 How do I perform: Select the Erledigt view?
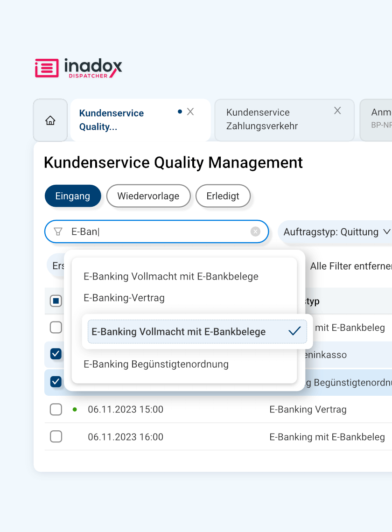tap(223, 196)
